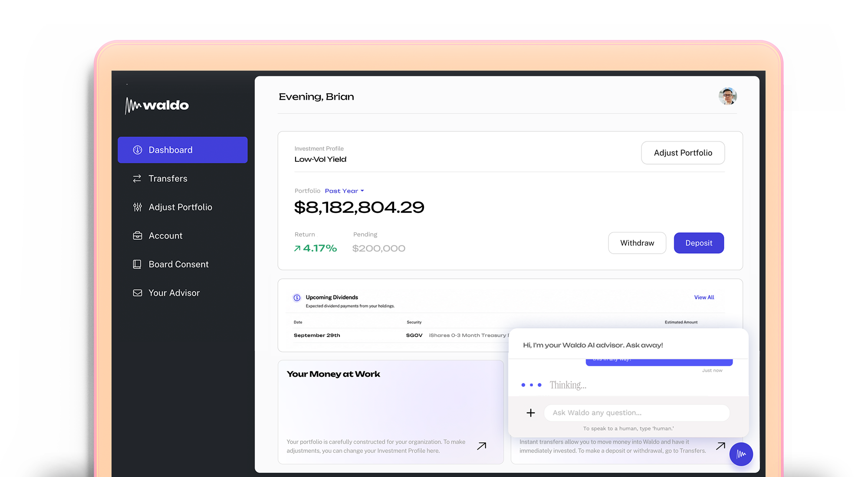Screen dimensions: 868x477
Task: Open the Account section
Action: 183,236
